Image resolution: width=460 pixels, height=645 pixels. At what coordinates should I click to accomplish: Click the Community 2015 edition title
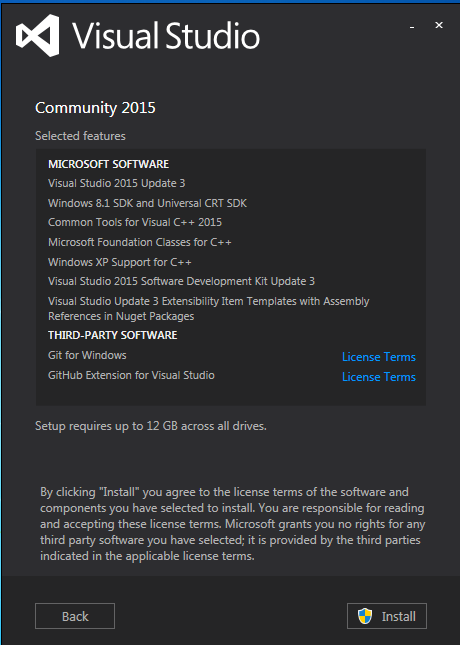pos(95,108)
